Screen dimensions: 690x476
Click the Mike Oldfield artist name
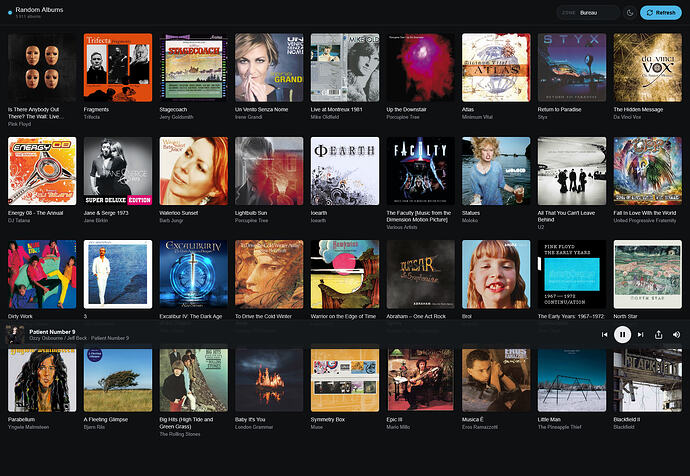(x=325, y=117)
